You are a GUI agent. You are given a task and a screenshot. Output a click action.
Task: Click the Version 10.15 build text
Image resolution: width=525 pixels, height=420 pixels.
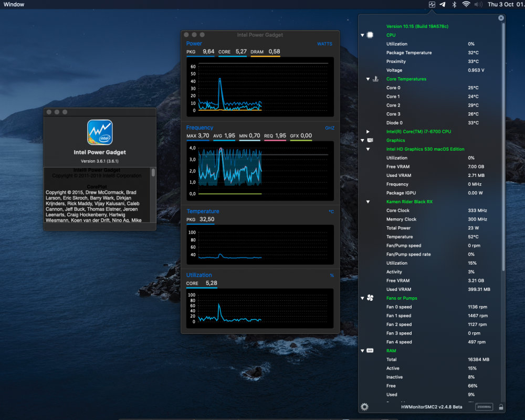[417, 26]
